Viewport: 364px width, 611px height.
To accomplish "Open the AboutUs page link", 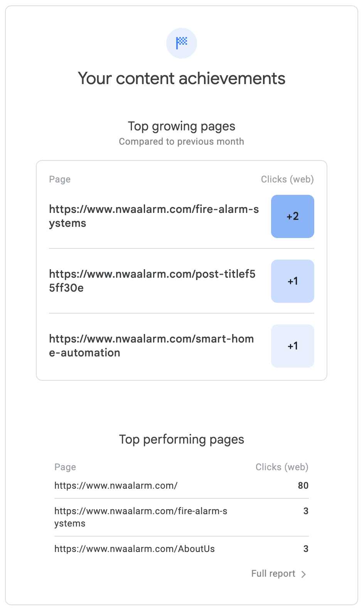I will click(x=134, y=549).
